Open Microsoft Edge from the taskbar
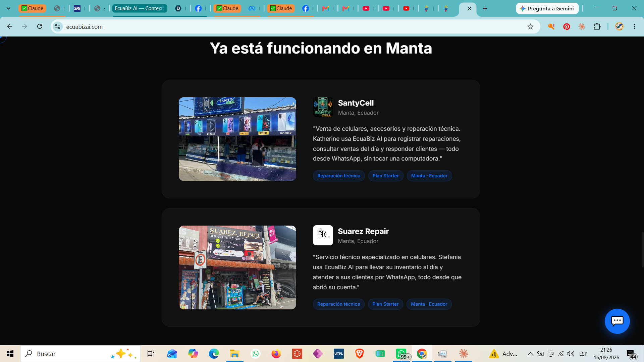The width and height of the screenshot is (644, 362). point(214,354)
